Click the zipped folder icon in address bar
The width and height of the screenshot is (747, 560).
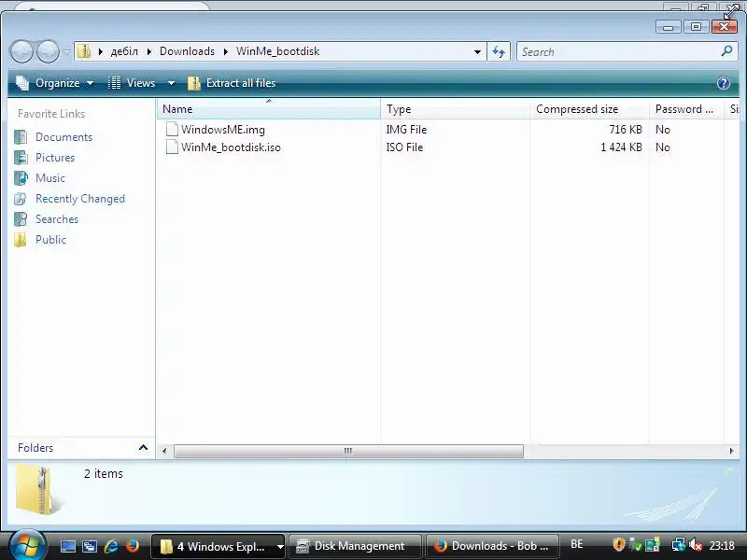click(x=84, y=51)
